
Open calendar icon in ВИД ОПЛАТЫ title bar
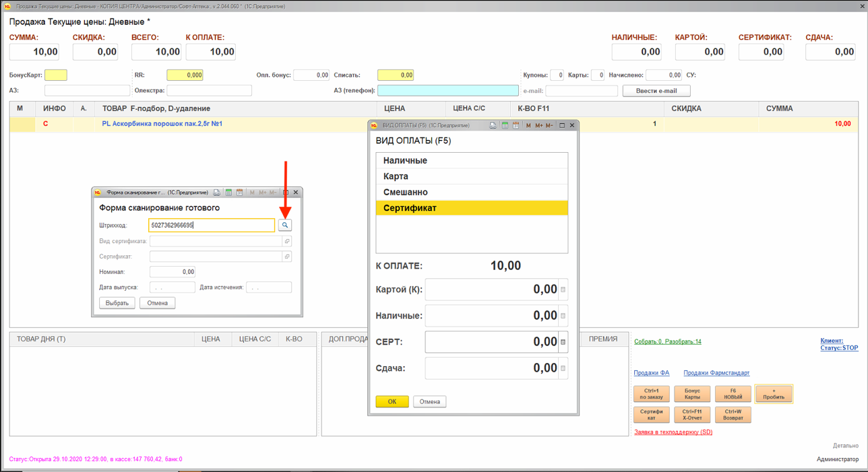click(x=516, y=125)
